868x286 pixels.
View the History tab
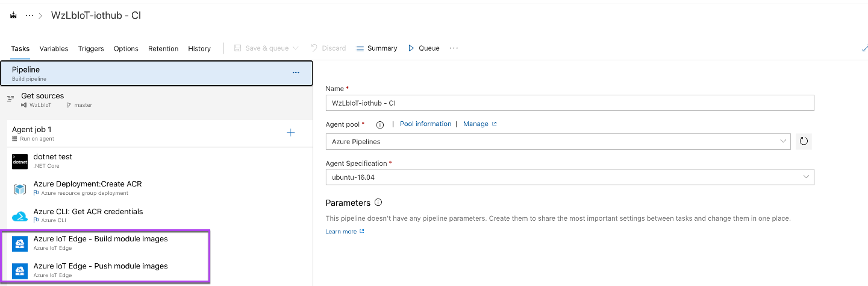pos(199,48)
